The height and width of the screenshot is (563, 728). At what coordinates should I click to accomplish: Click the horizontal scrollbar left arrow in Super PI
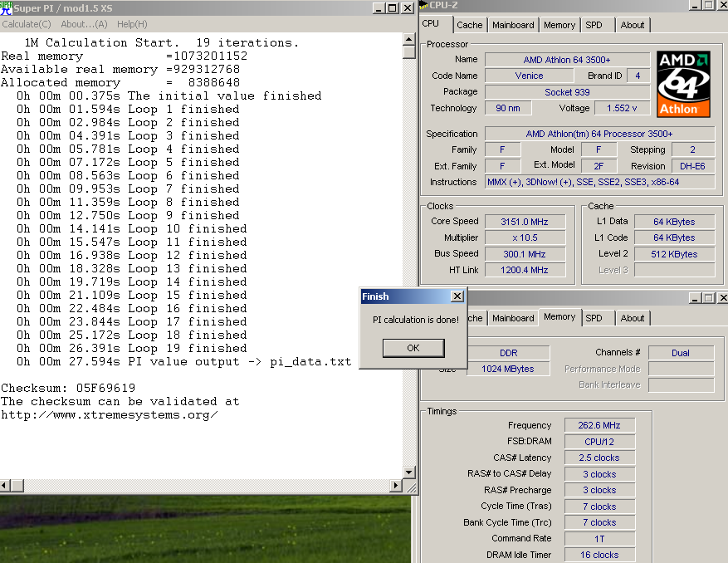point(5,486)
